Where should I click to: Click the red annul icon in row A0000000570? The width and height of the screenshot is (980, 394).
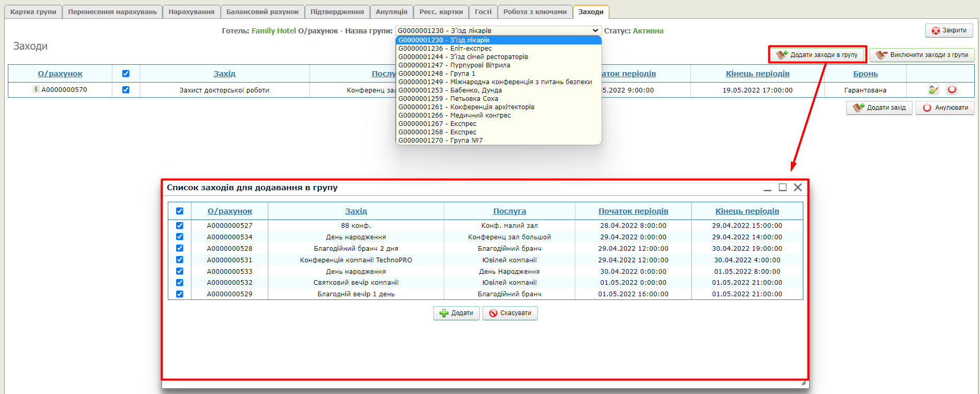(952, 90)
